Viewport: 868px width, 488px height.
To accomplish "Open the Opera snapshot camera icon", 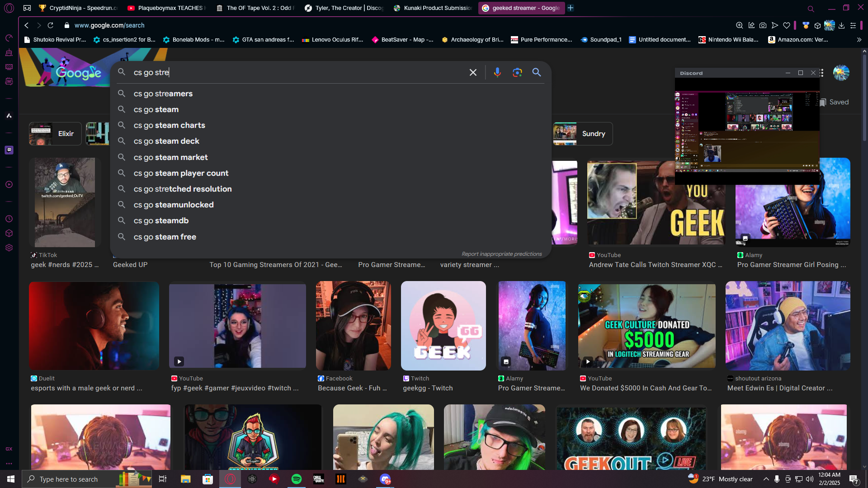I will [x=763, y=25].
